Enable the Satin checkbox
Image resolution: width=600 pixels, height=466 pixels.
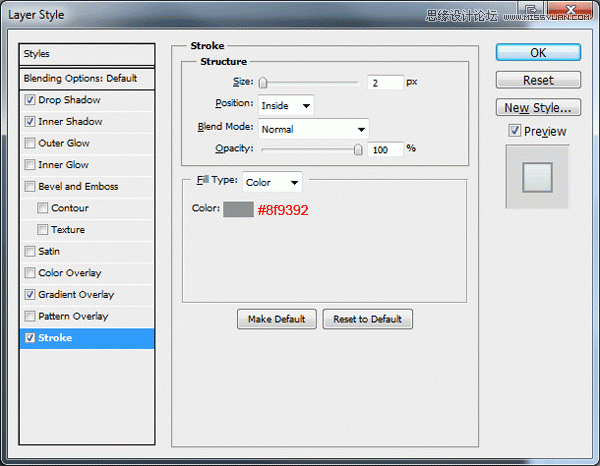click(30, 251)
